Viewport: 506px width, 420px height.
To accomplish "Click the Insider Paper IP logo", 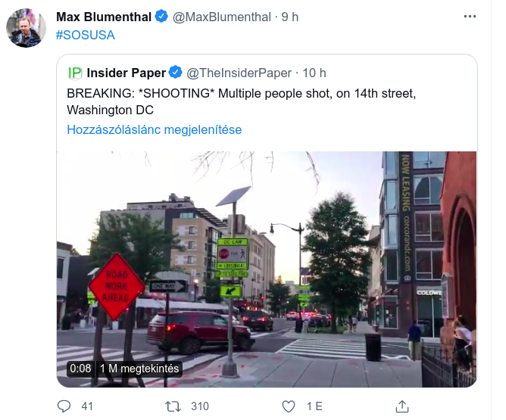I will tap(75, 73).
